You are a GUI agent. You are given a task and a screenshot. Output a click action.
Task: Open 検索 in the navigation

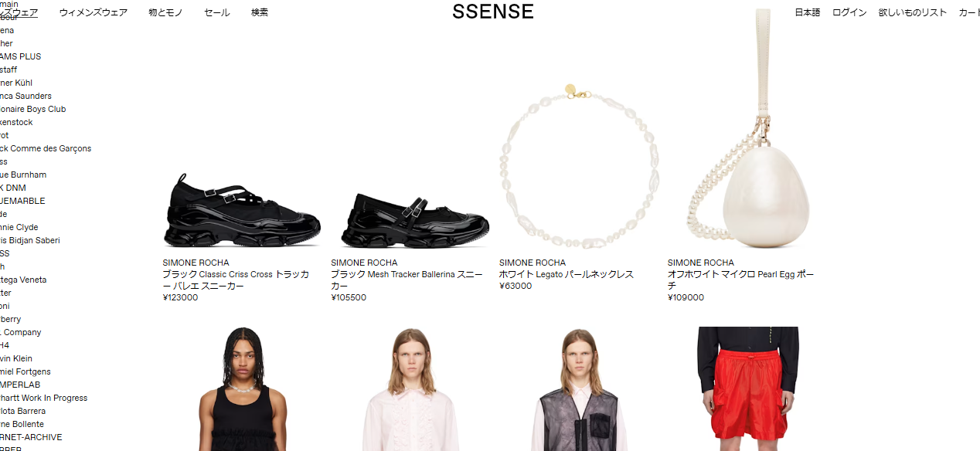click(260, 12)
